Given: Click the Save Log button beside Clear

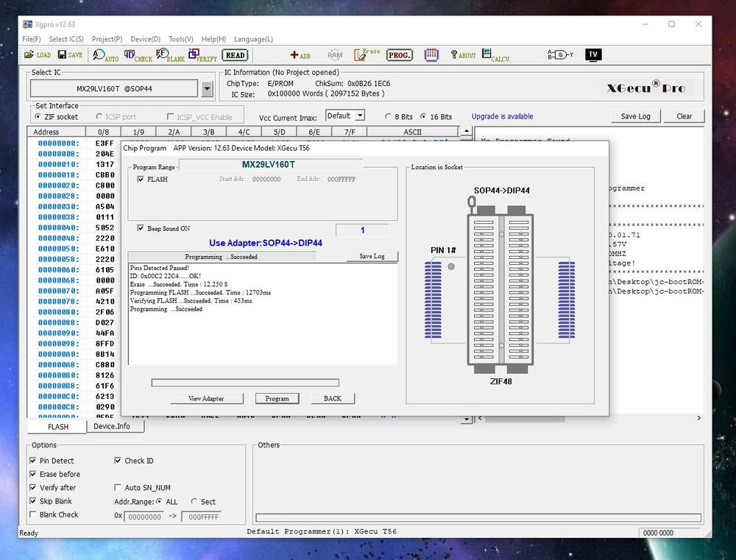Looking at the screenshot, I should (636, 116).
